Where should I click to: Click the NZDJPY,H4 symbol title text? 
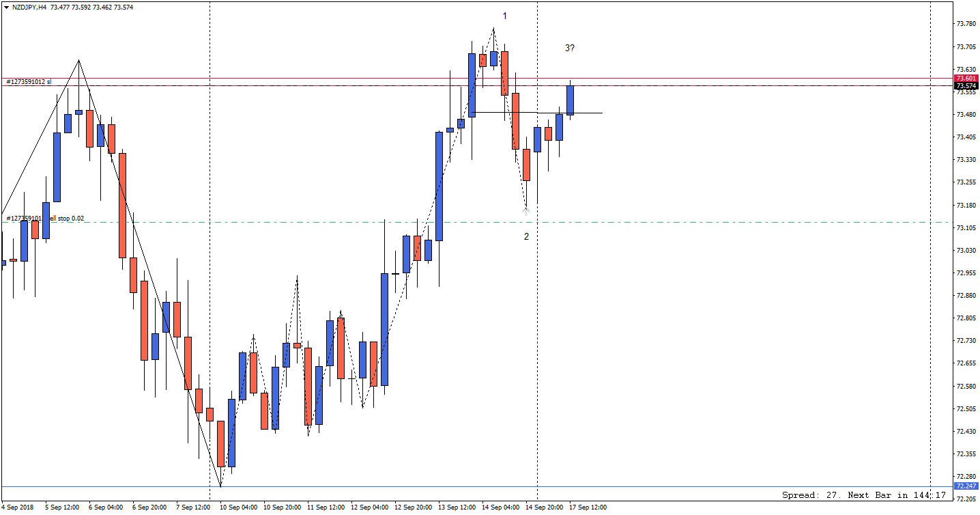pyautogui.click(x=30, y=7)
